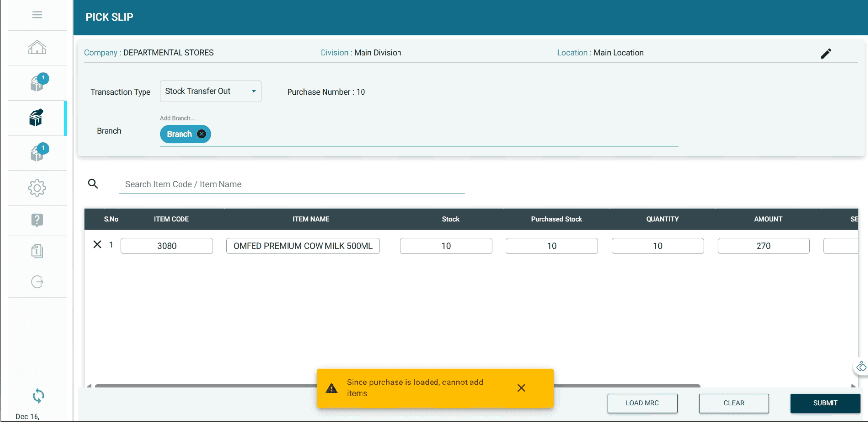Submit the pick slip
The height and width of the screenshot is (422, 868).
pyautogui.click(x=825, y=403)
